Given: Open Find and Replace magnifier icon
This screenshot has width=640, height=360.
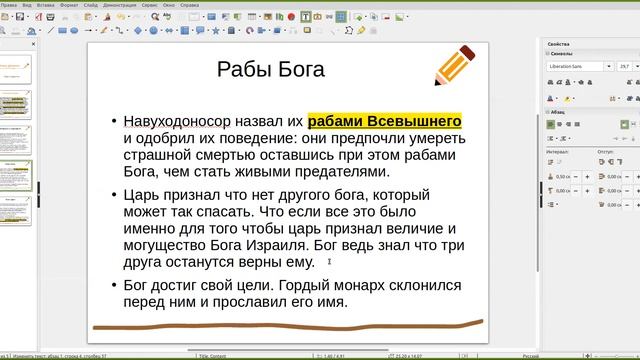Looking at the screenshot, I should coord(155,17).
